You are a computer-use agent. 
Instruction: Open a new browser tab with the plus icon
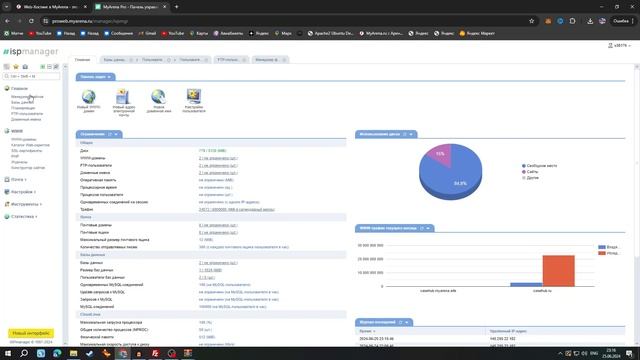(x=176, y=7)
